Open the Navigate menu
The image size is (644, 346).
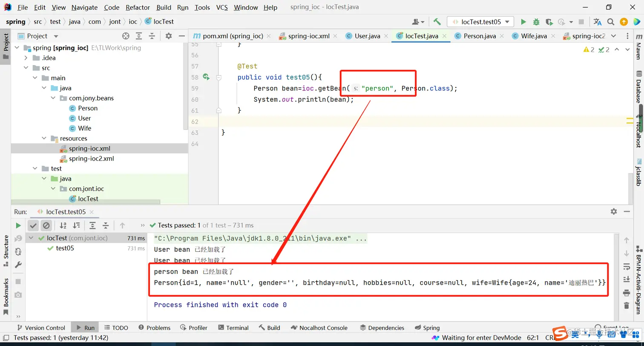click(x=84, y=7)
